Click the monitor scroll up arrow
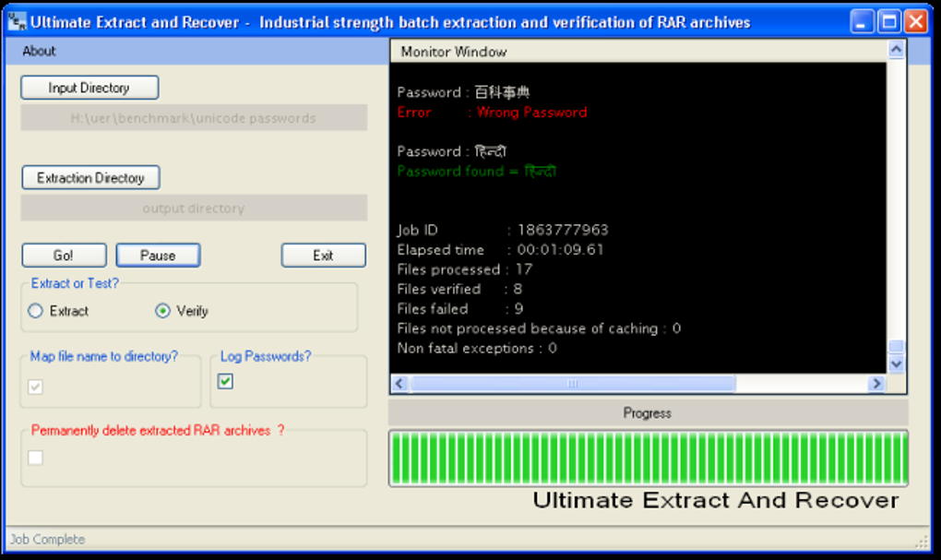 pos(896,50)
